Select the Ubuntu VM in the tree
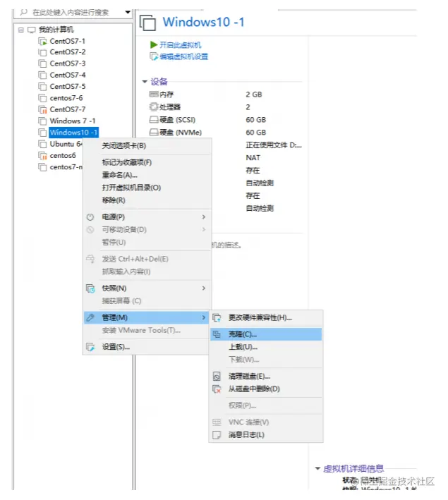 pos(65,144)
